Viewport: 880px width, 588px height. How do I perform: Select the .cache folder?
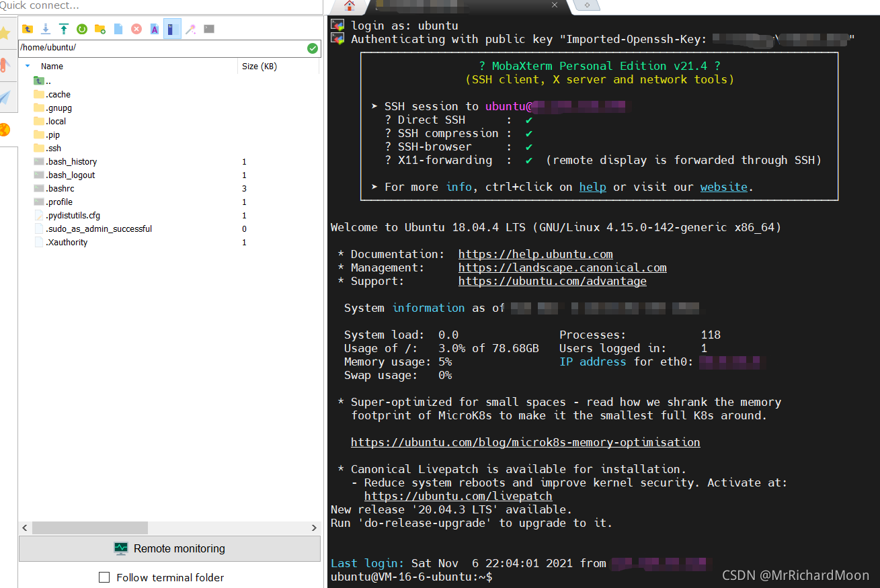[52, 95]
